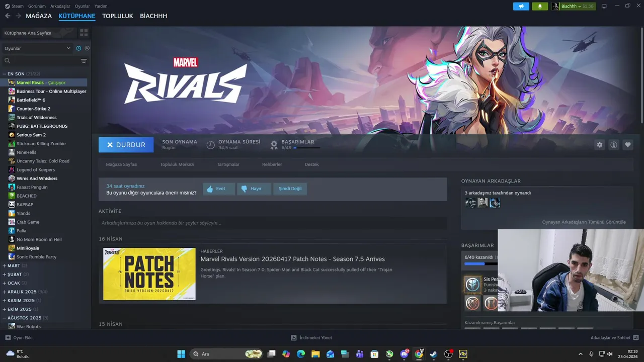The width and height of the screenshot is (644, 362).
Task: Open Oyunlar library filter dropdown
Action: [37, 48]
